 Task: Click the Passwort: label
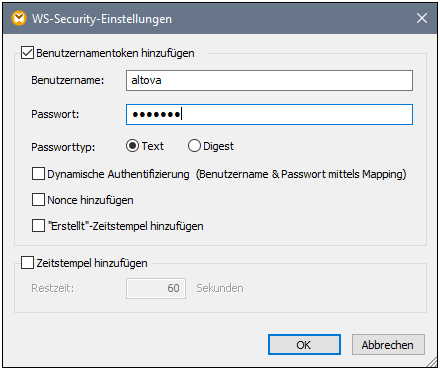55,114
